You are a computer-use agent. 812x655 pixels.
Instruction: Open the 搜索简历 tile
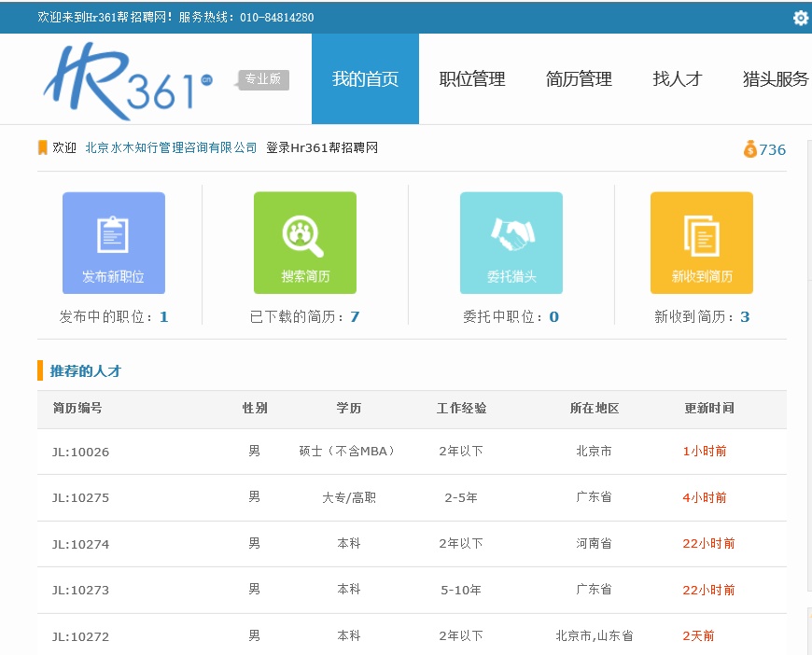point(305,243)
